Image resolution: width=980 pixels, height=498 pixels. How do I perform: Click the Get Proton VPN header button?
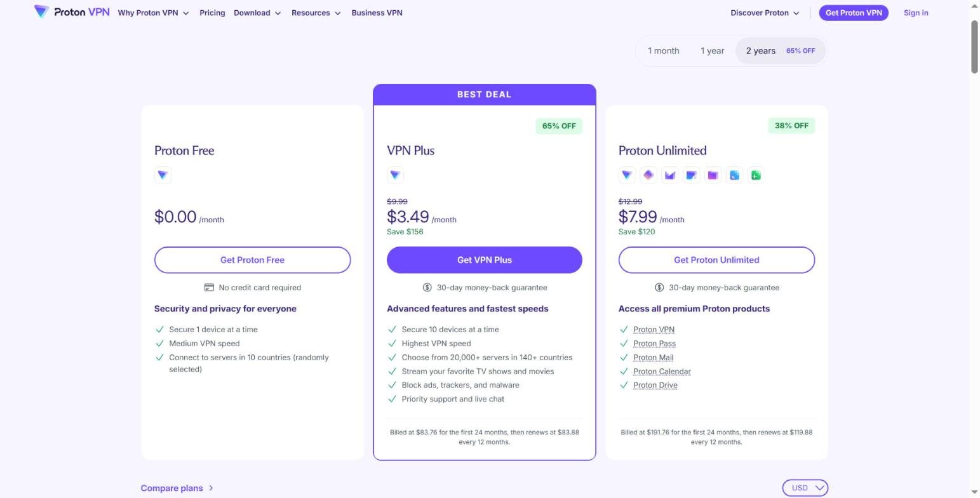click(854, 13)
